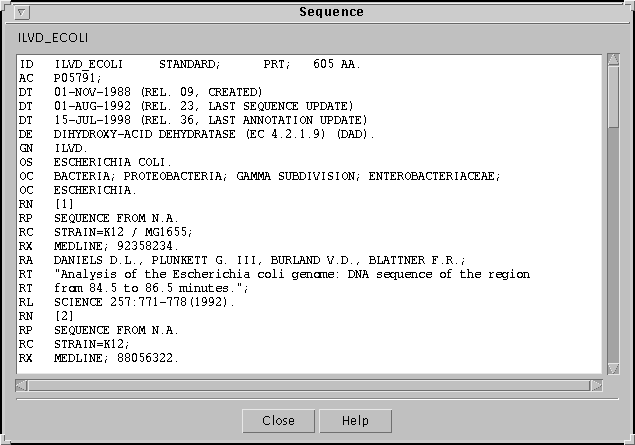Screen dimensions: 635x445
Task: Open Help for the Sequence dialog
Action: [x=355, y=421]
